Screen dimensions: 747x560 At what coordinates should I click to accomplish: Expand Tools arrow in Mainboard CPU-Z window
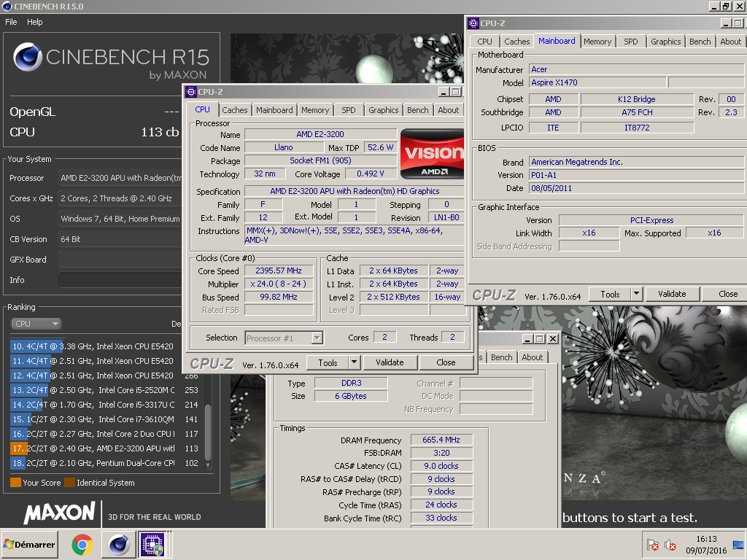tap(636, 295)
